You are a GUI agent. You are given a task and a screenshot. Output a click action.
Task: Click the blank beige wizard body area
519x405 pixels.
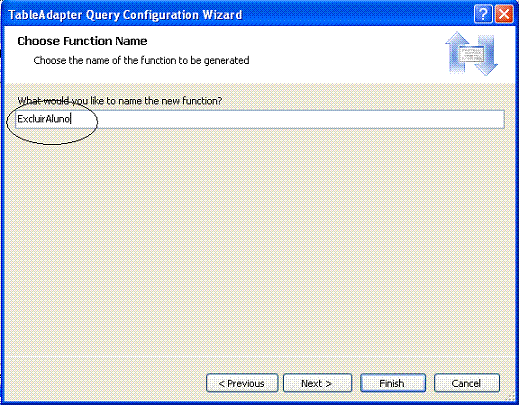tap(260, 240)
